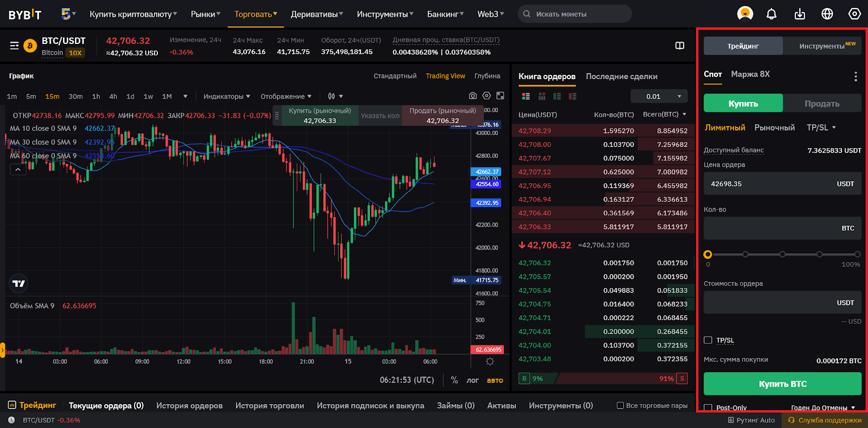
Task: Click the user profile avatar
Action: tap(745, 14)
